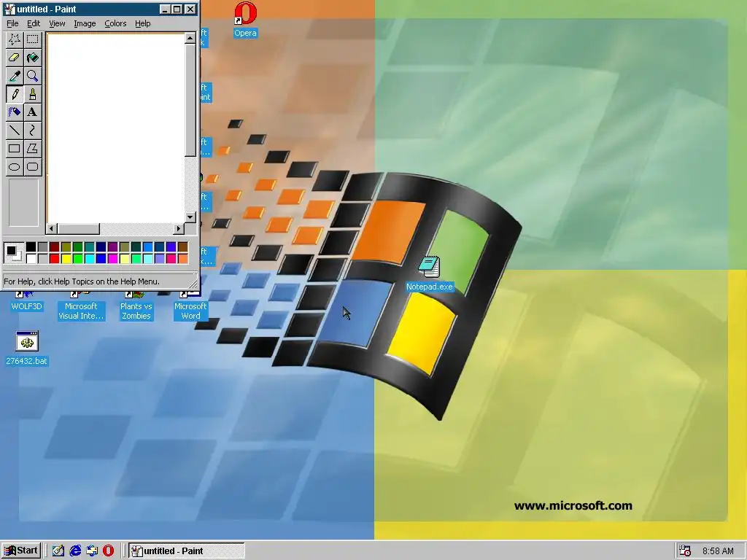
Task: Click the 8:58 AM taskbar clock
Action: click(718, 551)
